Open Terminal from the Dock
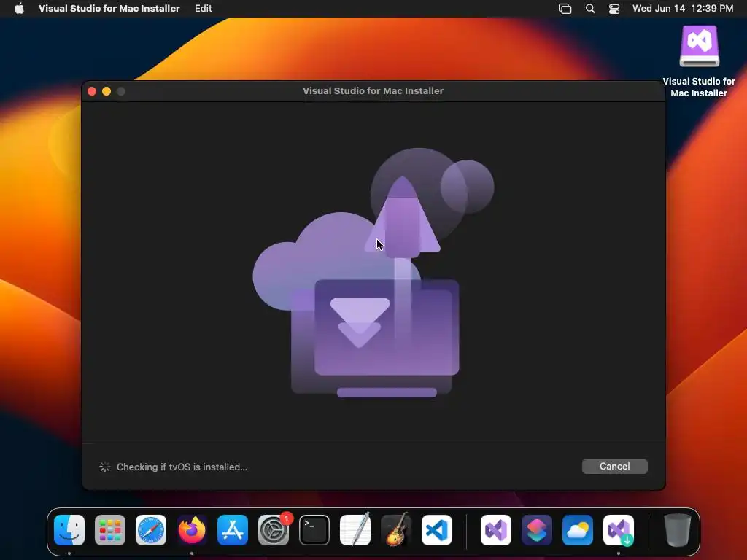 (314, 530)
